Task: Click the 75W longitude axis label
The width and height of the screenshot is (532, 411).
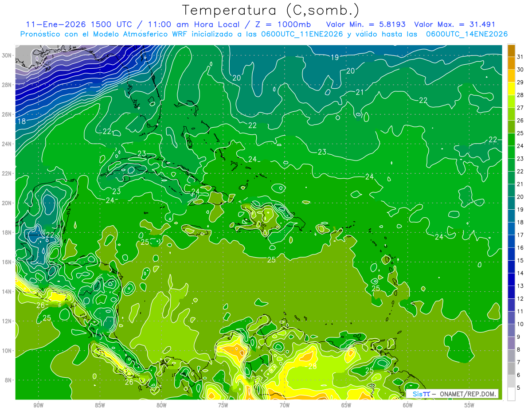Action: click(x=223, y=405)
